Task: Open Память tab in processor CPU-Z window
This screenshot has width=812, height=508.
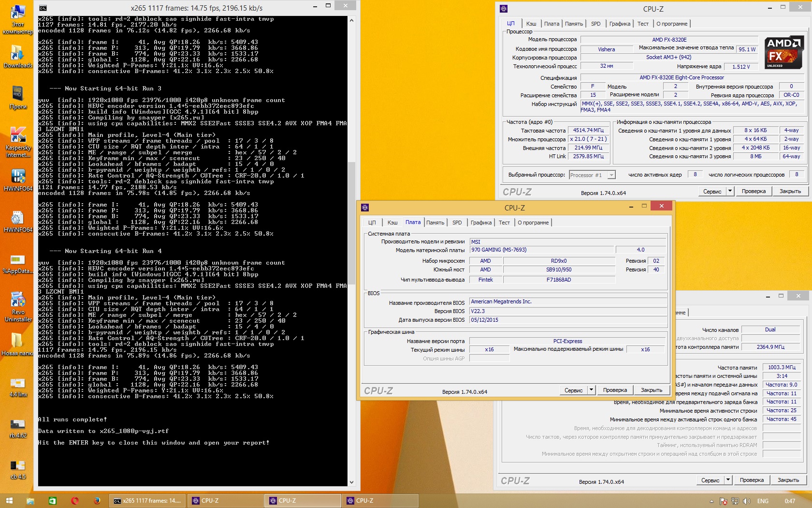Action: coord(574,24)
